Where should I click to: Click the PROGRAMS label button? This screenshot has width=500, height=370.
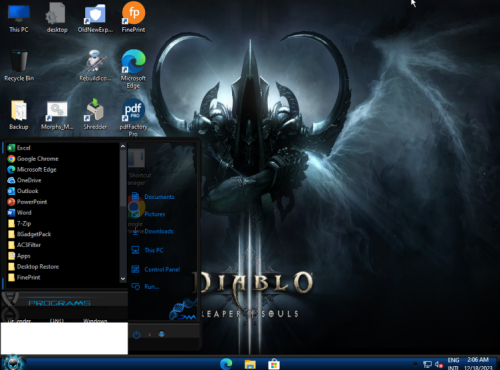[59, 303]
